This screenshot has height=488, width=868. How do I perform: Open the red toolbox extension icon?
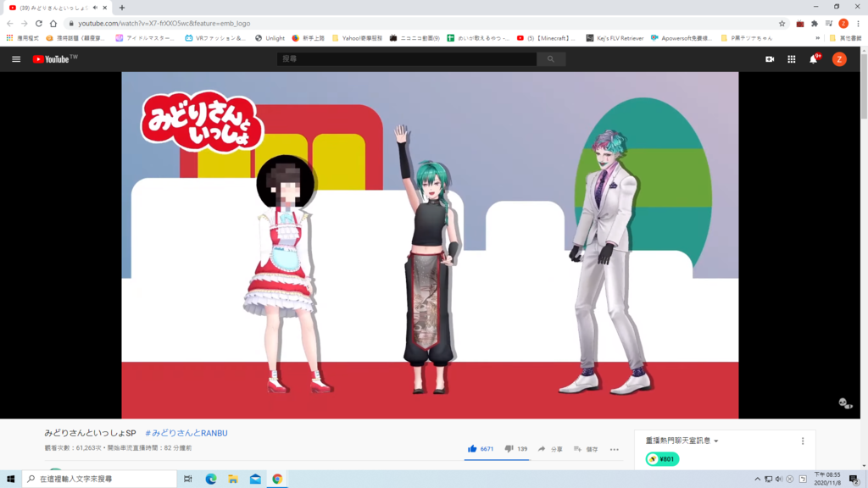800,23
